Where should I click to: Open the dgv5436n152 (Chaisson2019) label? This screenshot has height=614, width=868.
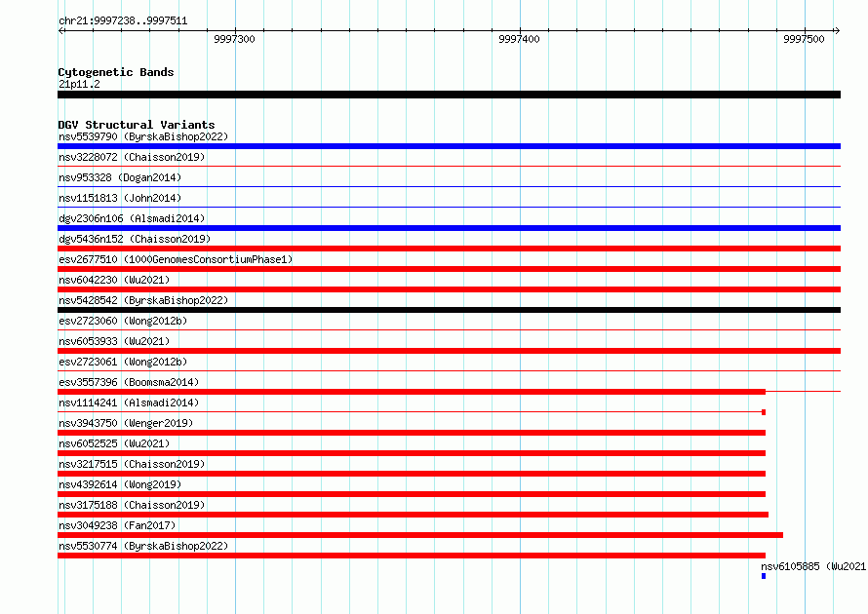135,239
